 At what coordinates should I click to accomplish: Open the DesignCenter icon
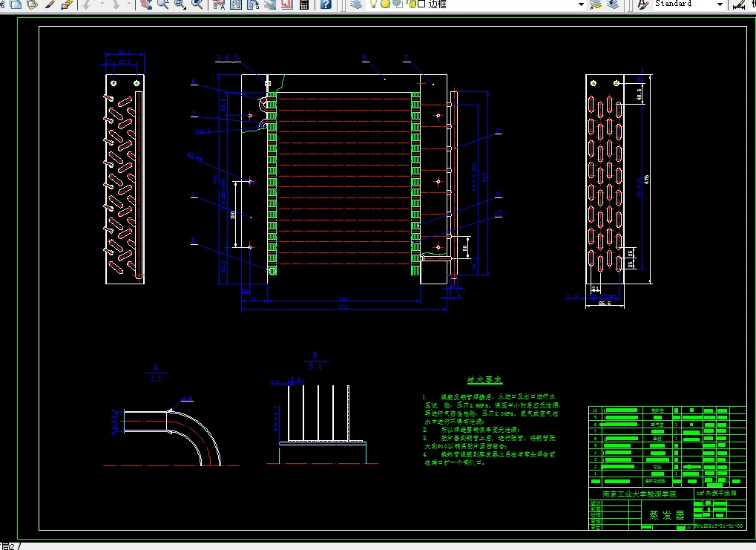[236, 4]
